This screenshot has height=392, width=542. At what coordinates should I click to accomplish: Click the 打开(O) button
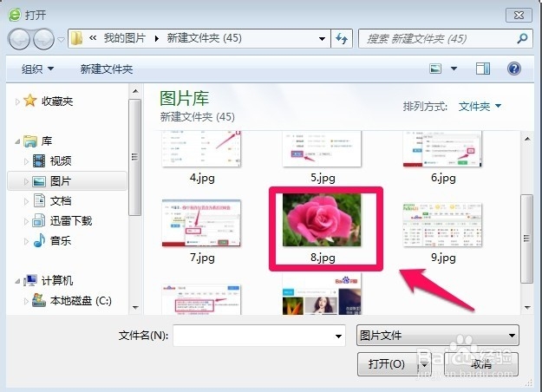(x=387, y=364)
